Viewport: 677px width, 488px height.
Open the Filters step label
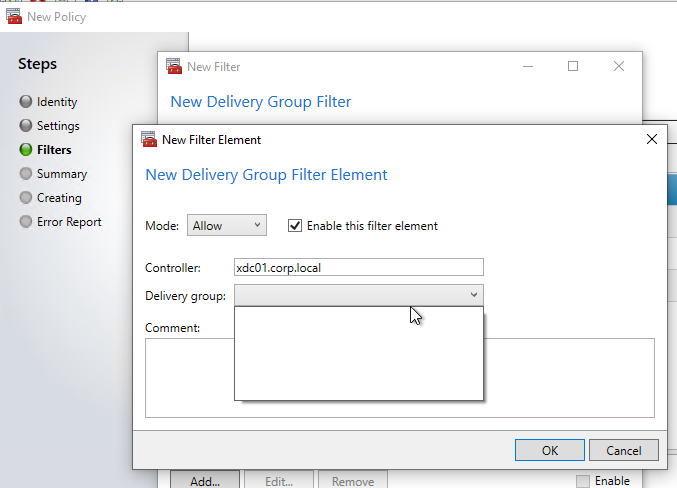[54, 150]
